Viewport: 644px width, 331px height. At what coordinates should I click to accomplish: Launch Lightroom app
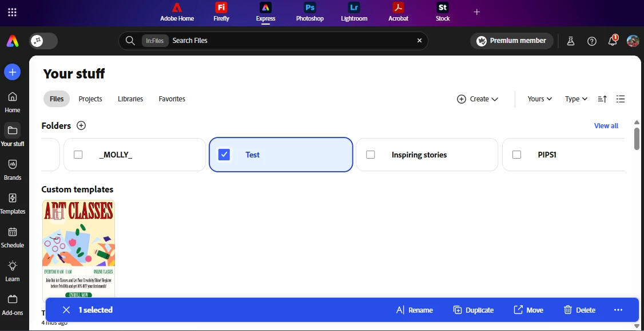click(354, 13)
